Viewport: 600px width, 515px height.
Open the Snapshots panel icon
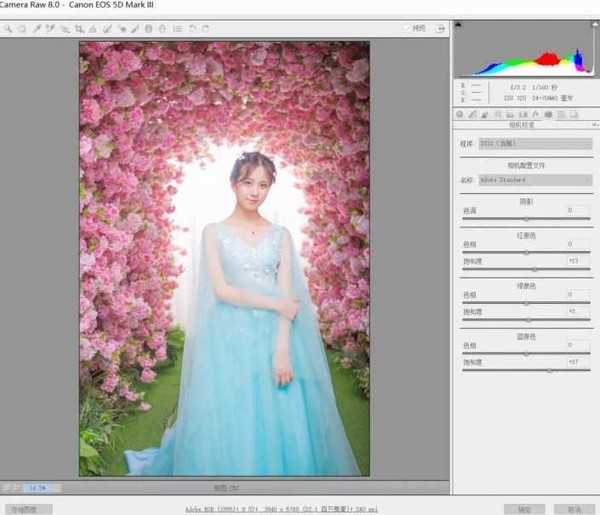(x=573, y=114)
